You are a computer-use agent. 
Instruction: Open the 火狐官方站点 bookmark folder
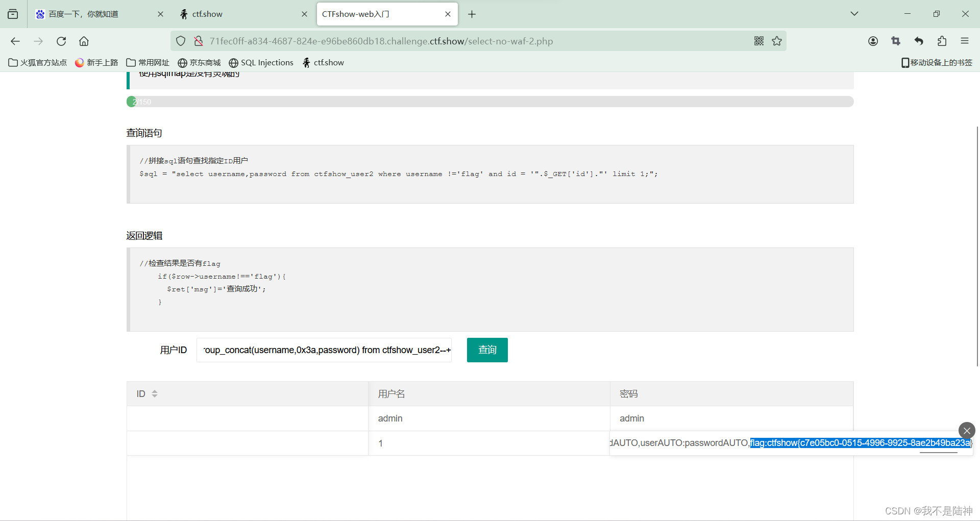pos(38,63)
